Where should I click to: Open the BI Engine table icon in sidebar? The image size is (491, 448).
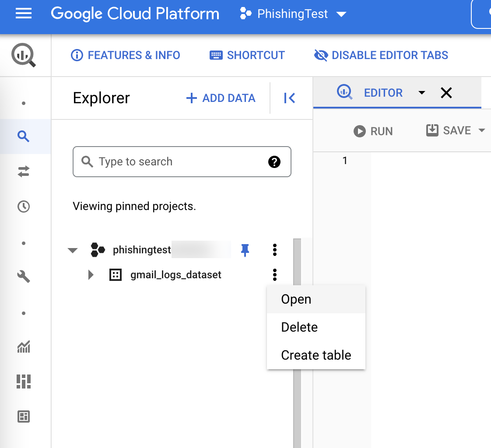(24, 416)
